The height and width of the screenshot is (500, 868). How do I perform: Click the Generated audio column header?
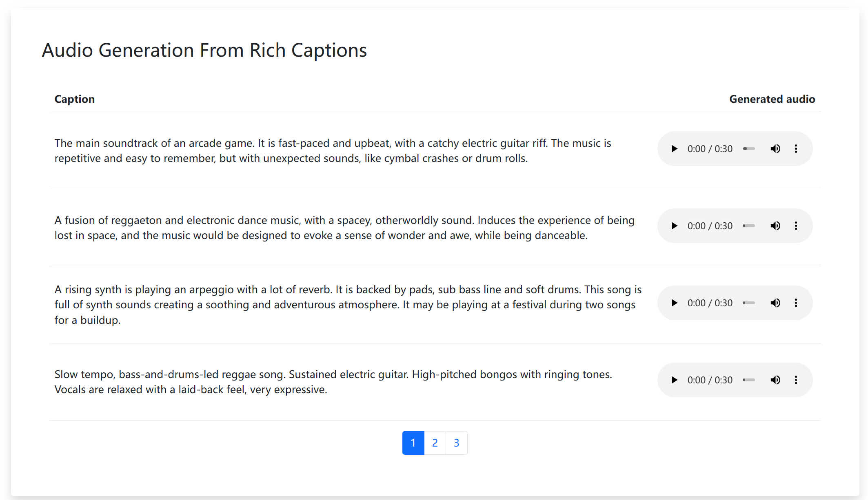click(x=772, y=99)
